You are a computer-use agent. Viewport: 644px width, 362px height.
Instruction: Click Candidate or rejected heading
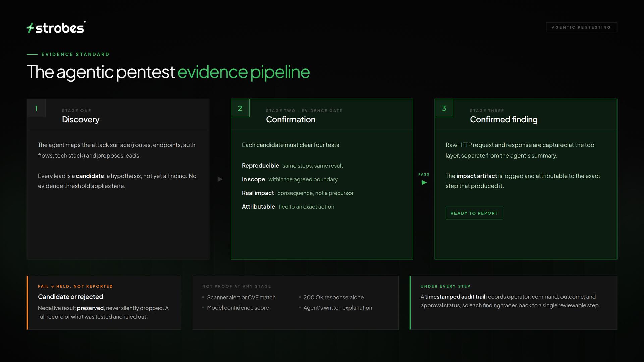tap(70, 297)
